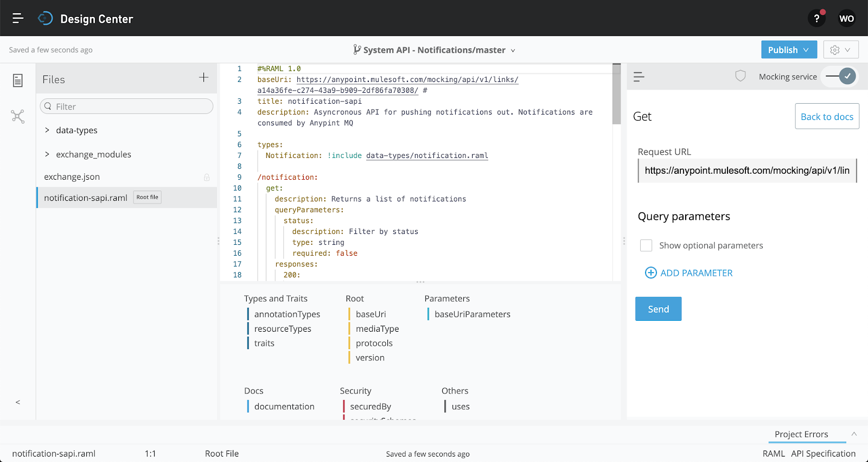Check Show optional parameters checkbox
The height and width of the screenshot is (462, 868).
click(646, 245)
